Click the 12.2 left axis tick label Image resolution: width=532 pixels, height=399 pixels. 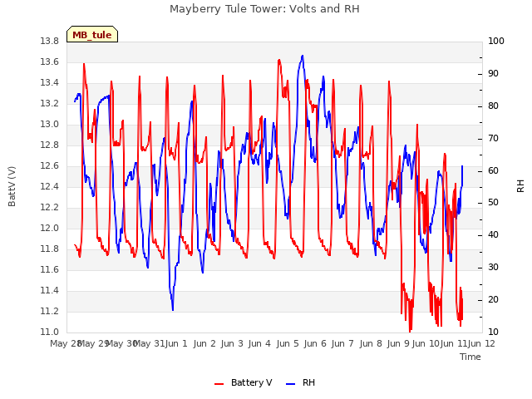pos(50,207)
